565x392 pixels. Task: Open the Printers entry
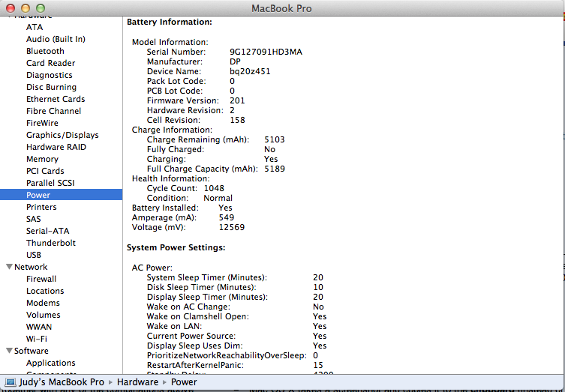(x=41, y=207)
